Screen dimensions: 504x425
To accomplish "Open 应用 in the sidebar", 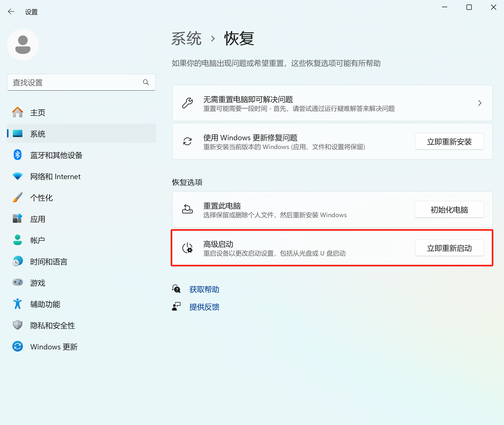I will (x=81, y=219).
